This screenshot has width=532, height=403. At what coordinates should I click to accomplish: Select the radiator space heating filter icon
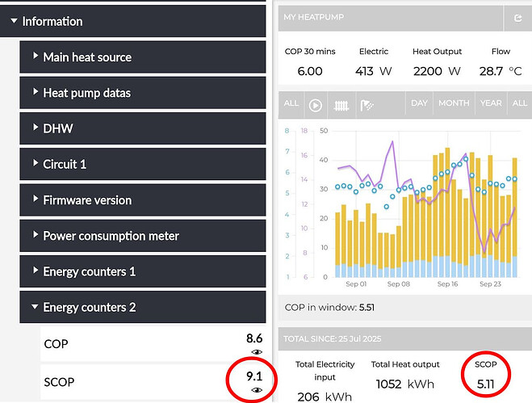(x=341, y=106)
